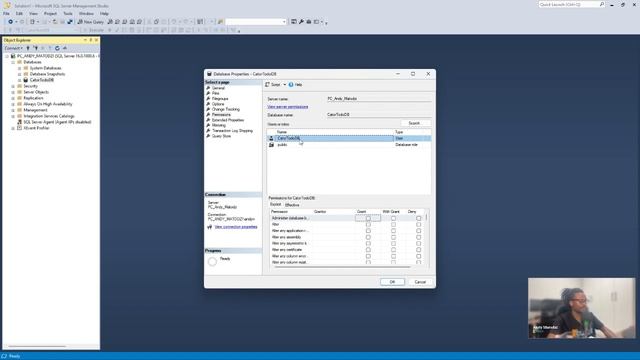Click the Find in Files toolbar icon
Viewport: 640px width, 360px height.
220,22
